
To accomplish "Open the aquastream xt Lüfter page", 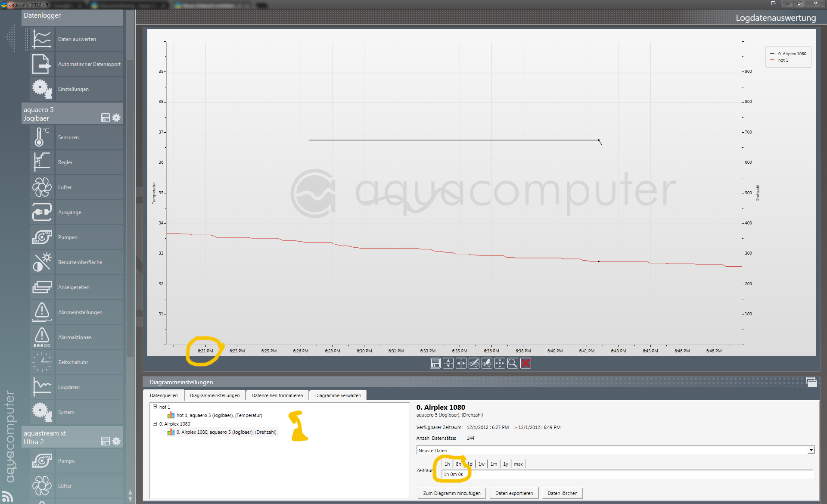I will [77, 486].
